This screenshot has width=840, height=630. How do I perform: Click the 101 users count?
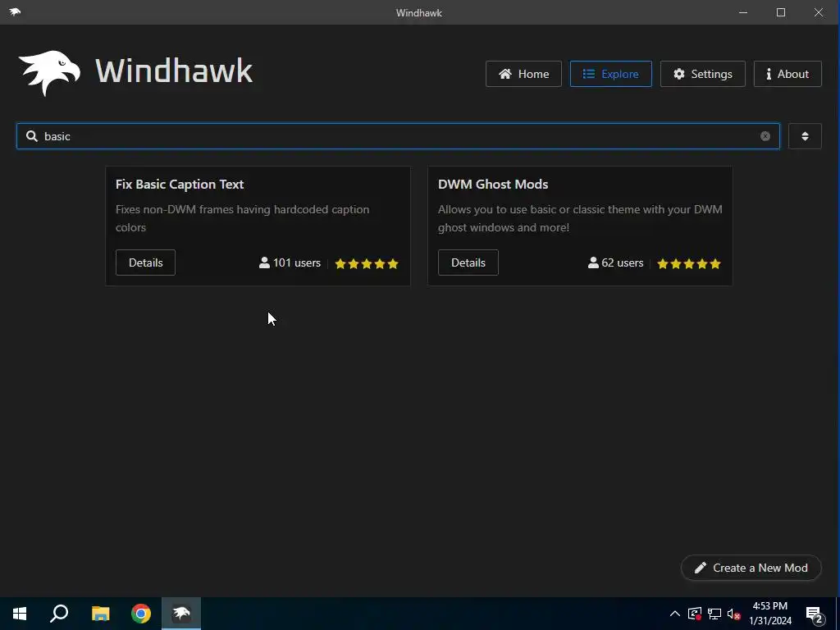[290, 263]
